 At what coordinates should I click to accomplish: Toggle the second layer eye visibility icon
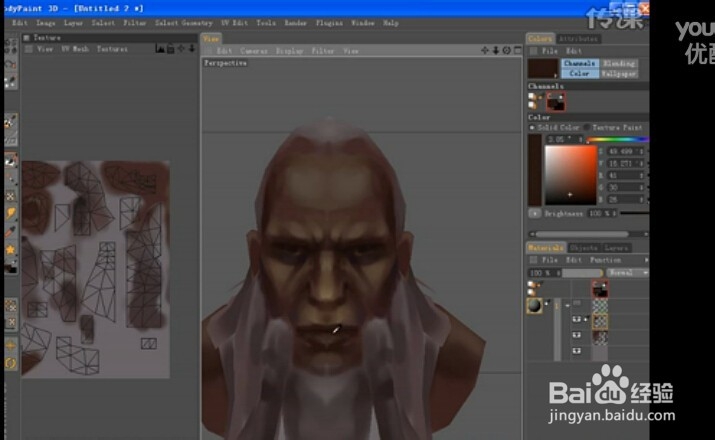coord(576,335)
